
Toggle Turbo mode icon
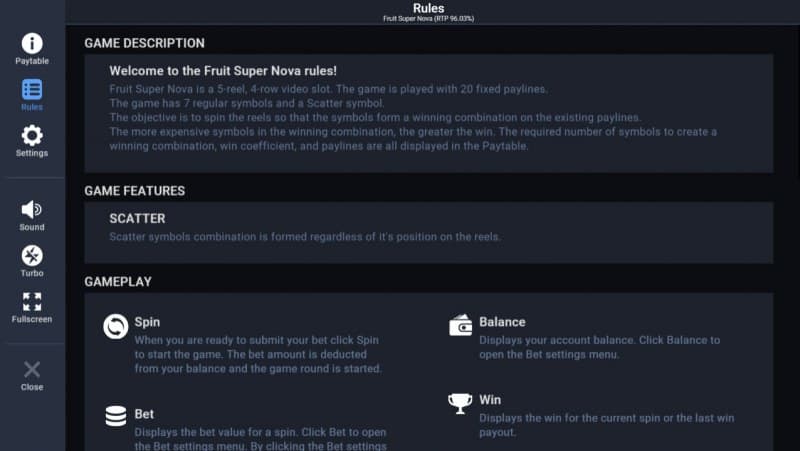coord(32,255)
